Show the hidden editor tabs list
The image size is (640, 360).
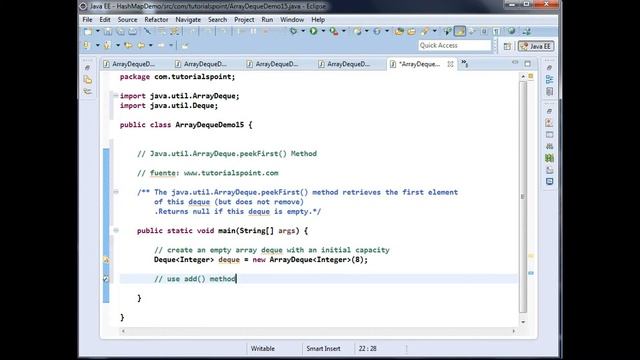coord(464,63)
